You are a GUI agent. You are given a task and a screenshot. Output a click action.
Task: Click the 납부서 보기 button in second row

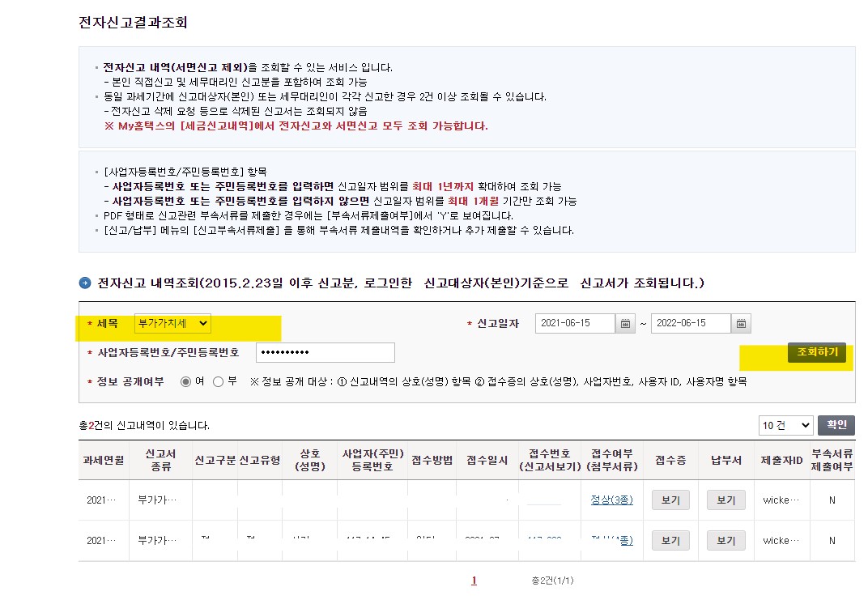(x=726, y=540)
